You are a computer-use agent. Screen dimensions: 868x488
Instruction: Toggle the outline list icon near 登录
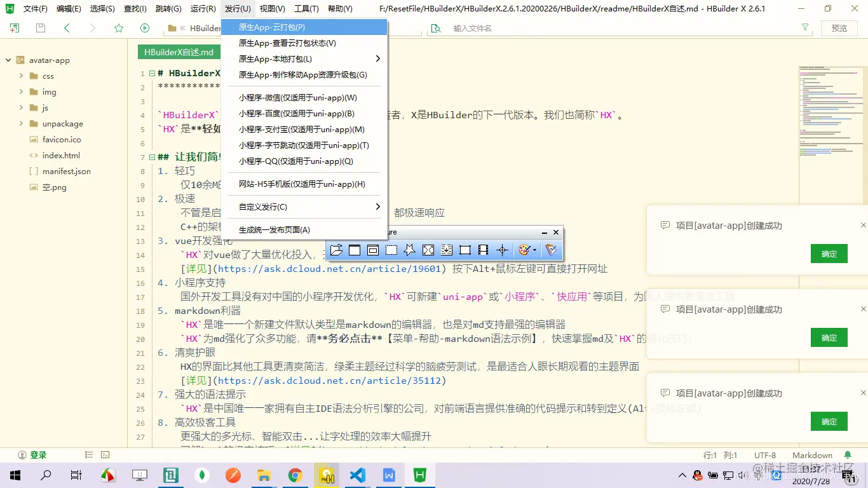point(88,454)
